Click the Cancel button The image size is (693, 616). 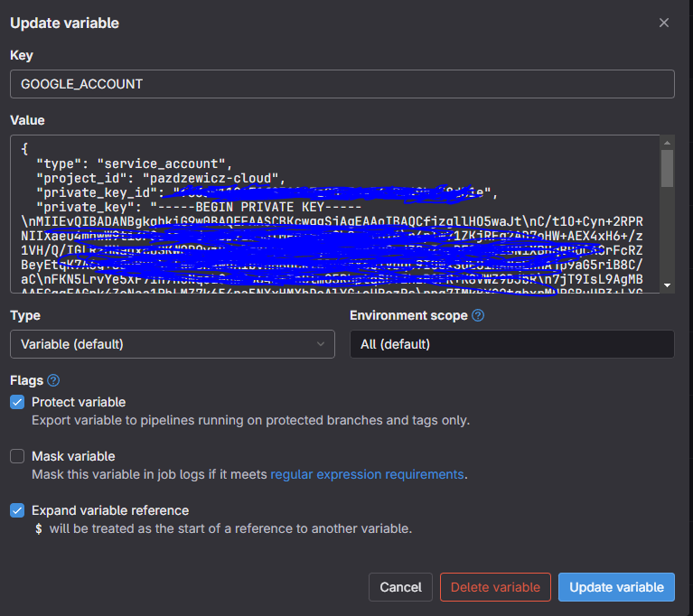pyautogui.click(x=400, y=587)
